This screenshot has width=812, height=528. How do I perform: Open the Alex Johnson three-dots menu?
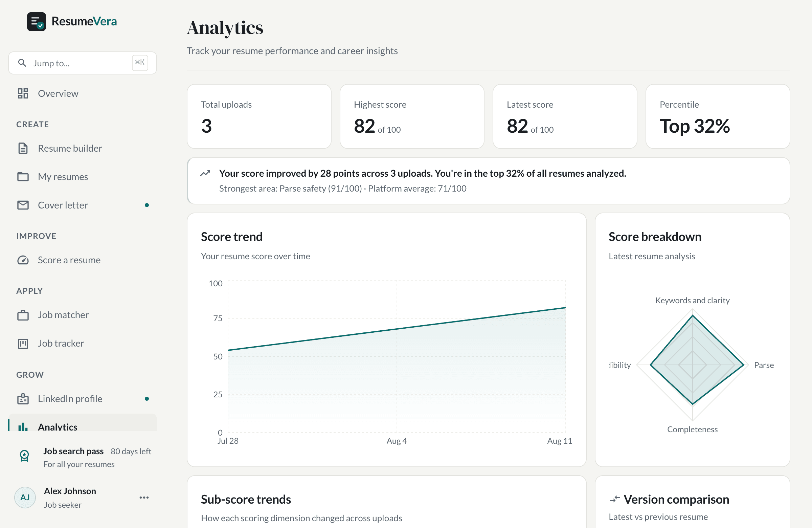(144, 497)
